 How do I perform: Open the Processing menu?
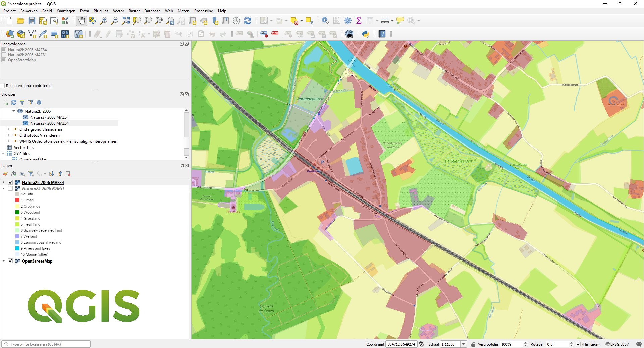(204, 11)
